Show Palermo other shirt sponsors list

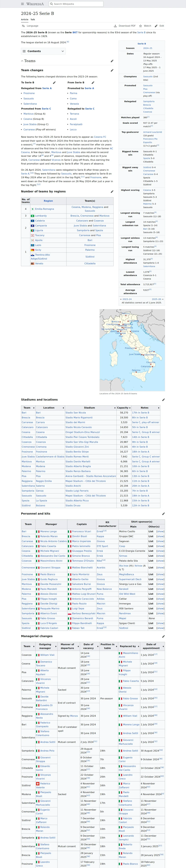pos(160,594)
